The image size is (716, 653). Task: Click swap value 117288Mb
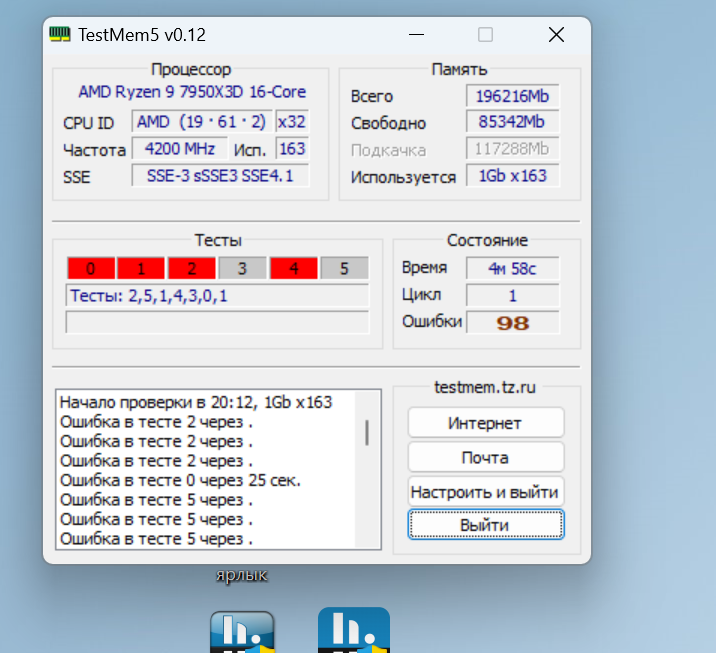coord(513,149)
